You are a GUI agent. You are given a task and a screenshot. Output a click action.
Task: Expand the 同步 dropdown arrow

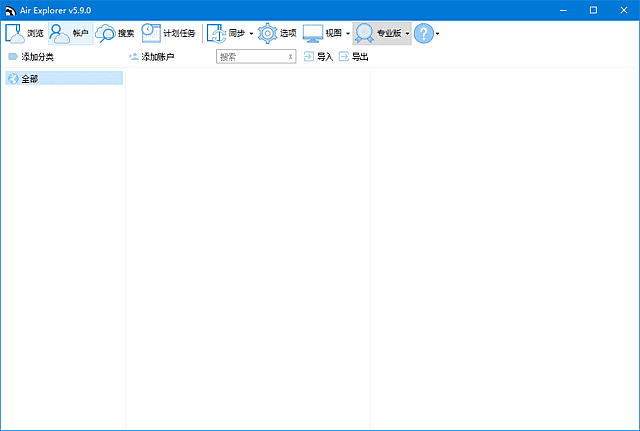[251, 34]
